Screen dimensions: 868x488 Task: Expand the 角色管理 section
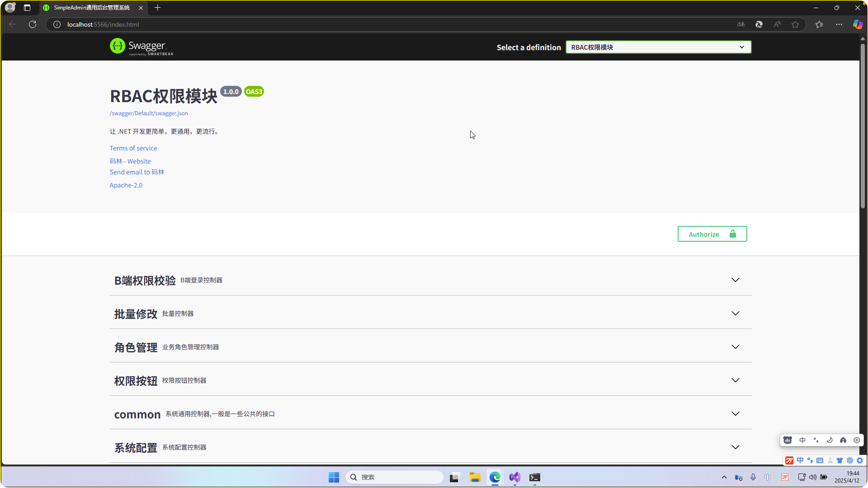(x=736, y=347)
